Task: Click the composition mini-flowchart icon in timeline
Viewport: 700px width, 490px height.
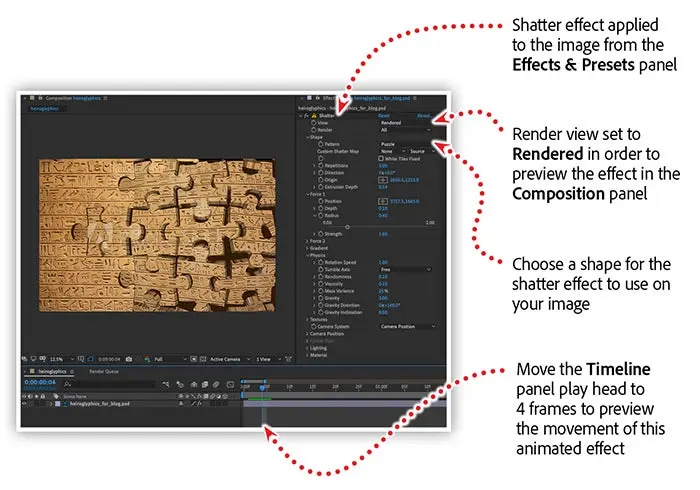Action: 166,384
